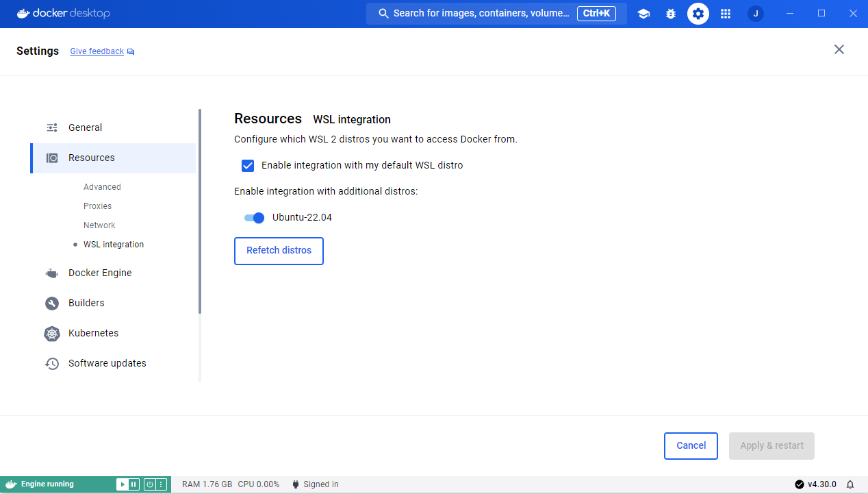868x494 pixels.
Task: Switch to Docker Engine settings
Action: [x=100, y=273]
